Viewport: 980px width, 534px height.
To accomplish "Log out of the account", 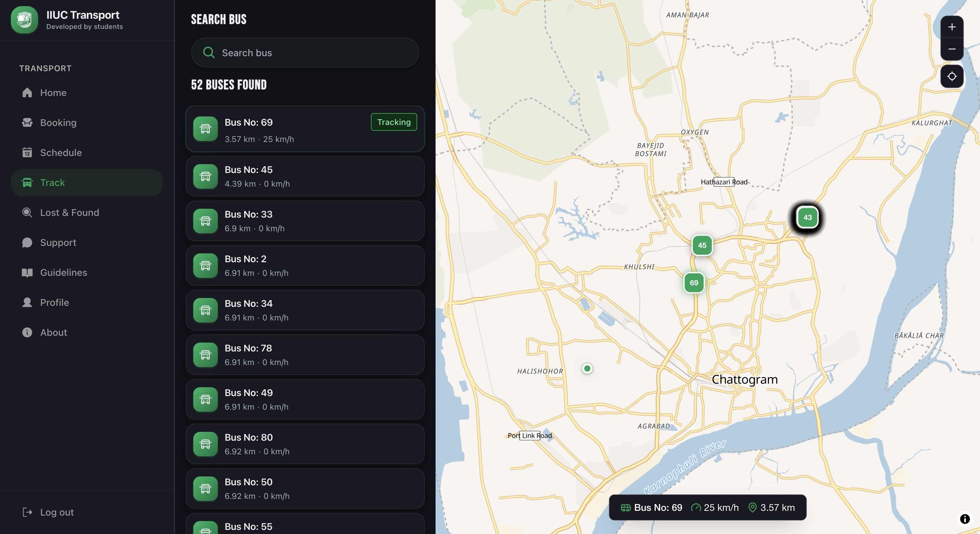I will [87, 512].
